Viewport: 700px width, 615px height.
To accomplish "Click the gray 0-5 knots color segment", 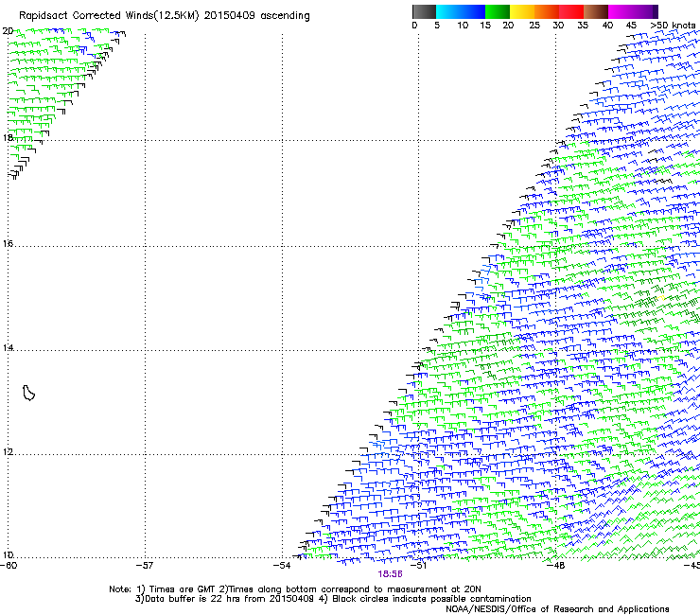I will (x=424, y=11).
